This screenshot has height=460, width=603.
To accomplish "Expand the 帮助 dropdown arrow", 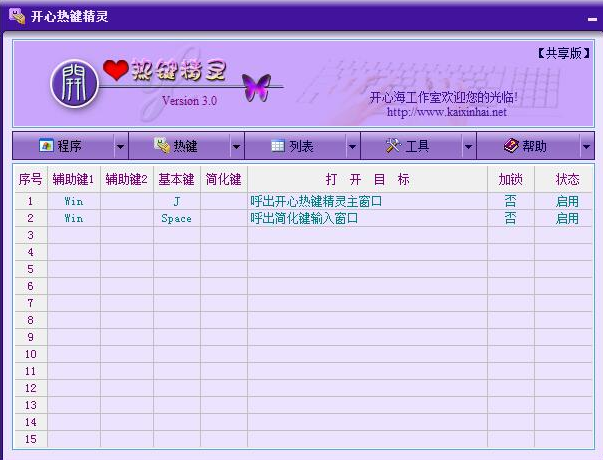I will [x=586, y=146].
